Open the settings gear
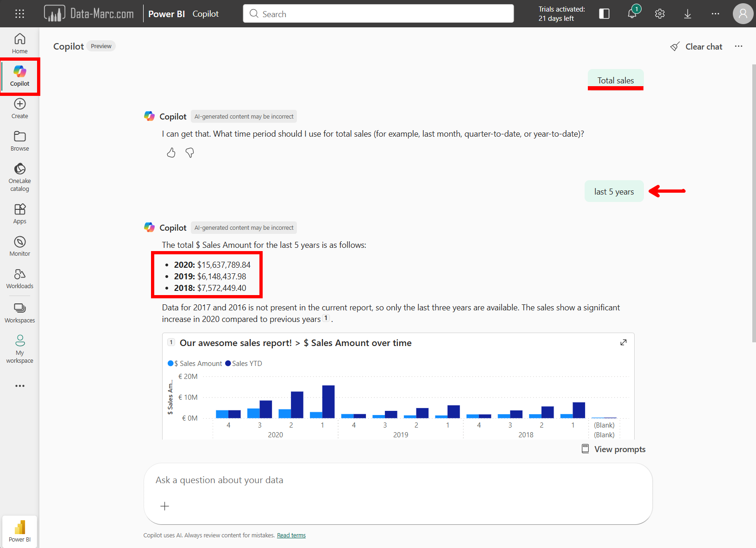 660,14
